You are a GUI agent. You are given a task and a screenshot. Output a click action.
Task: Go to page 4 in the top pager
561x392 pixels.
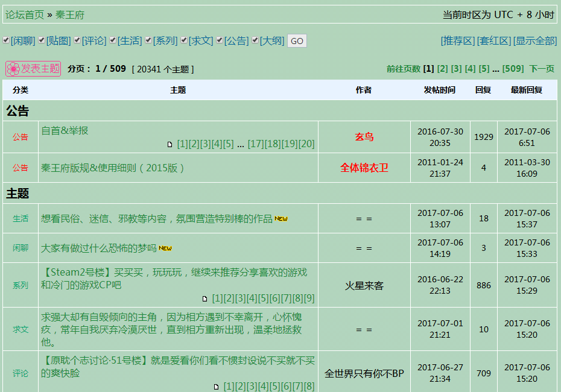471,69
